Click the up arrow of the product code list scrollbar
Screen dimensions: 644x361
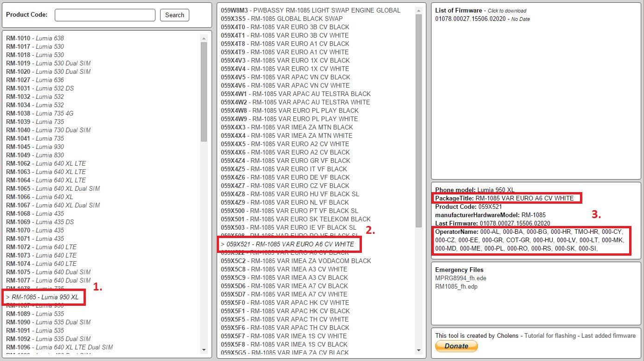tap(419, 10)
